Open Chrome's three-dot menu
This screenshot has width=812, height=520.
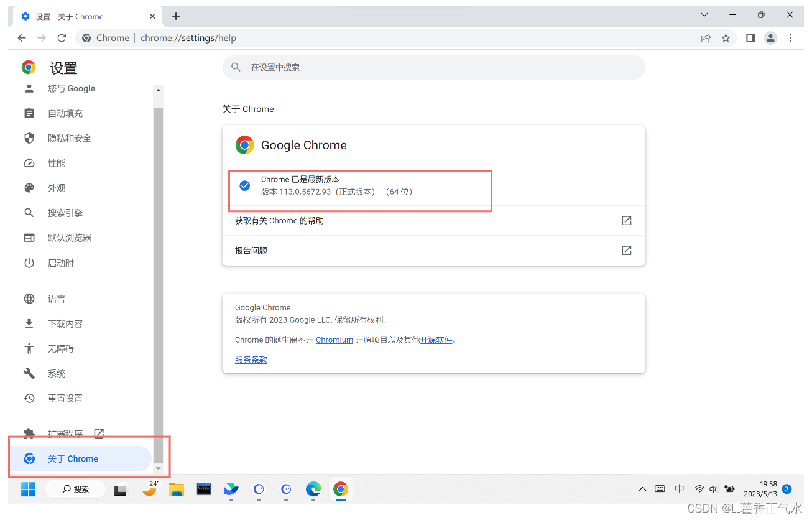790,38
